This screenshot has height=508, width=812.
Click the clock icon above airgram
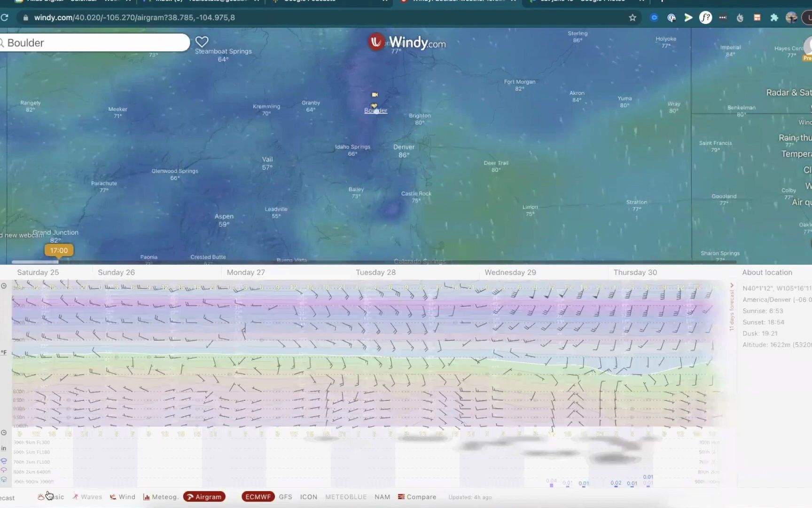[4, 286]
